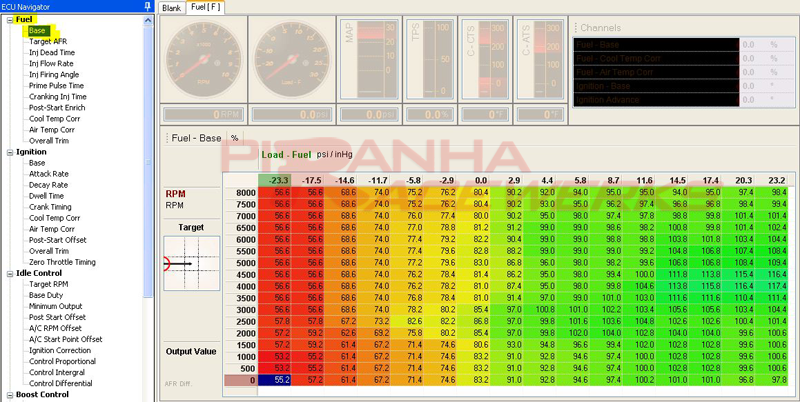The width and height of the screenshot is (800, 402).
Task: Select Inj Flow Rate item
Action: (51, 64)
